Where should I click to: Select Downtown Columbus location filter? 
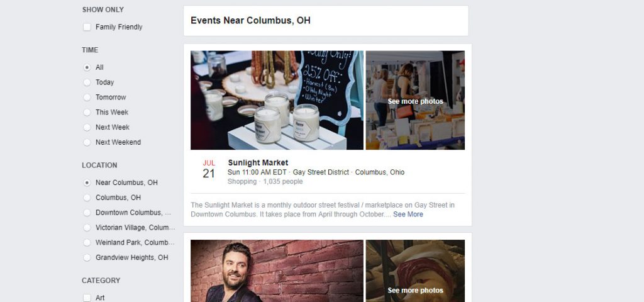click(x=87, y=213)
